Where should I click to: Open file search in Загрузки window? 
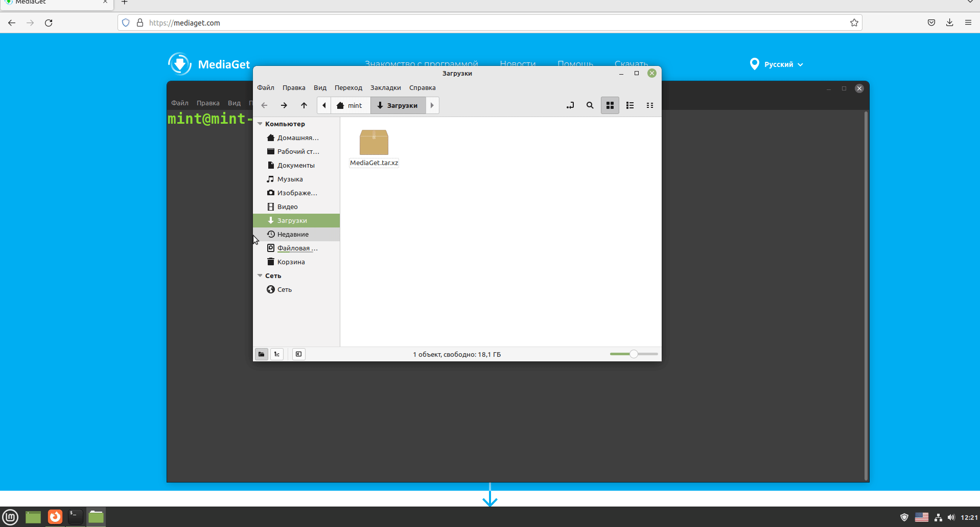click(590, 105)
